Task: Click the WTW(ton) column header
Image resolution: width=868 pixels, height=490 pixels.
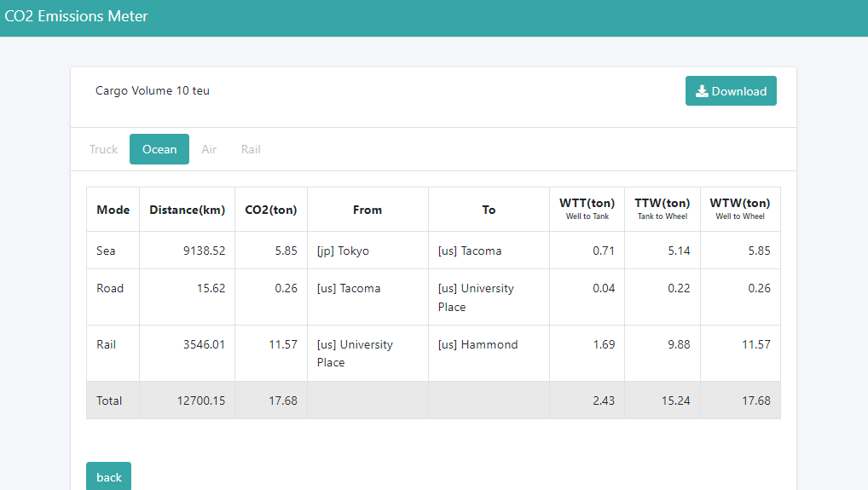Action: coord(740,203)
